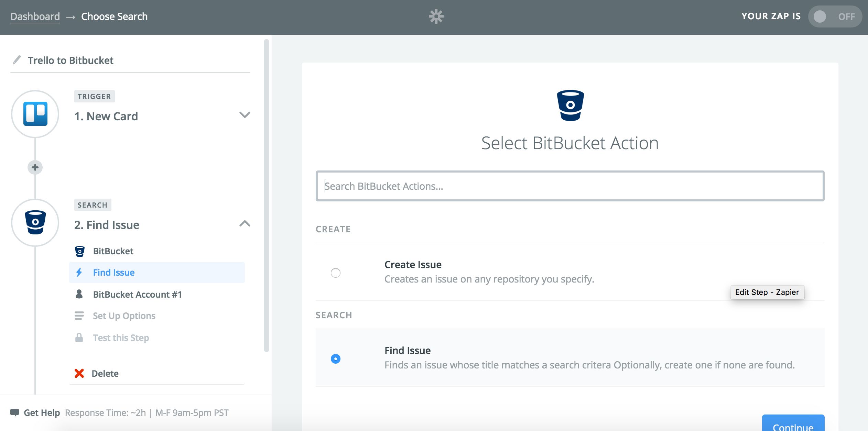This screenshot has width=868, height=431.
Task: Click the red X Delete icon
Action: point(79,373)
